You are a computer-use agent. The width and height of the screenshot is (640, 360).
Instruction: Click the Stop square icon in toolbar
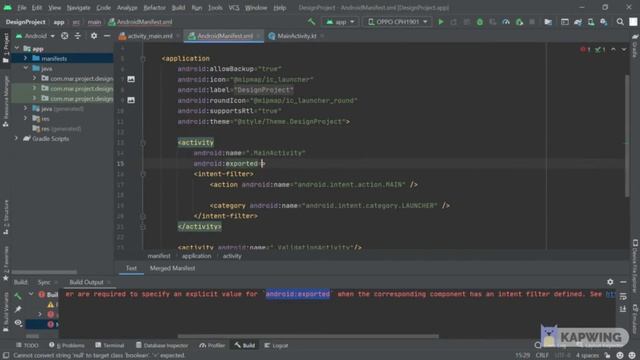(532, 22)
